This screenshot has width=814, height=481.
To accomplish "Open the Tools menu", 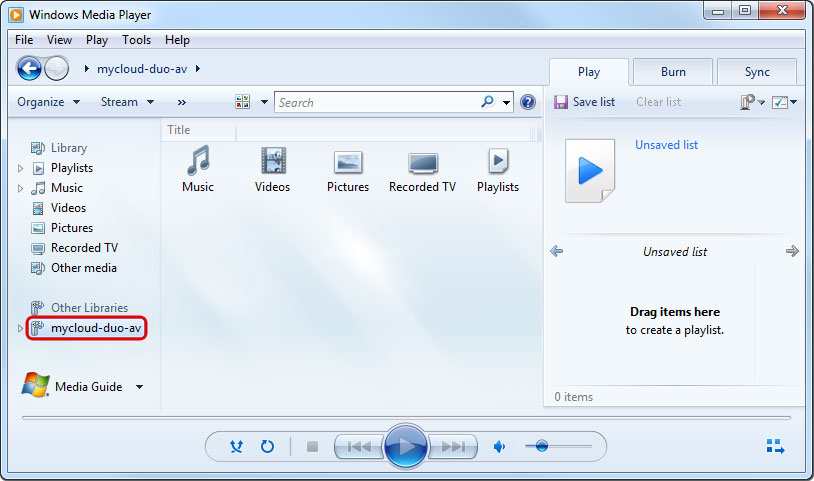I will 136,40.
